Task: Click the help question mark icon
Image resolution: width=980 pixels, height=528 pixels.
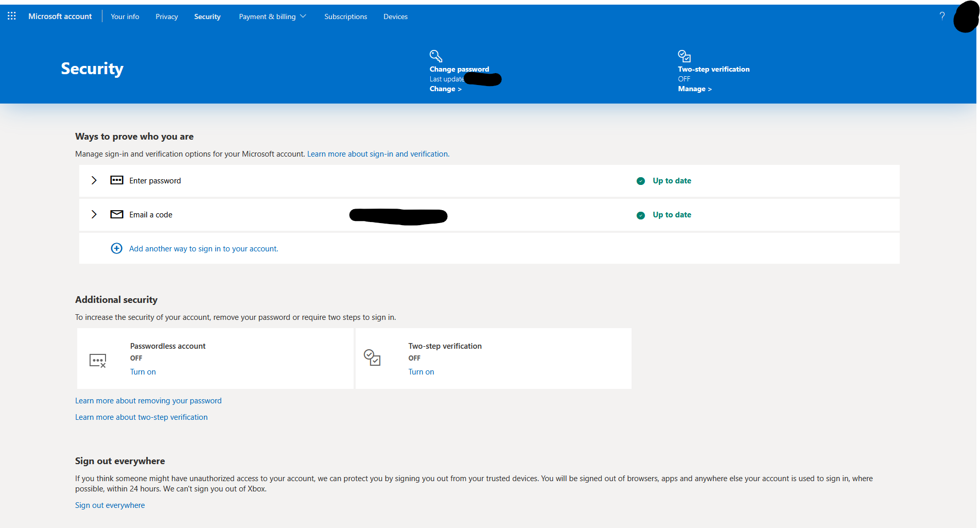Action: pyautogui.click(x=942, y=16)
